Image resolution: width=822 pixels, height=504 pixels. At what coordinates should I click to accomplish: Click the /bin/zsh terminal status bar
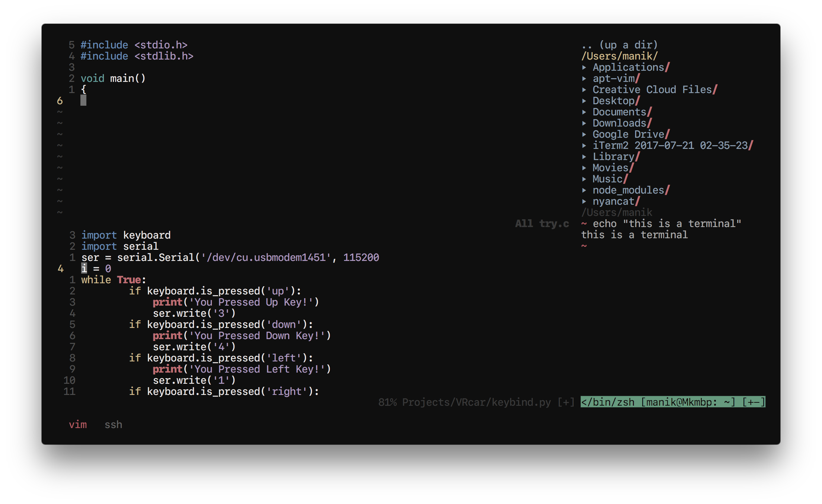point(673,402)
